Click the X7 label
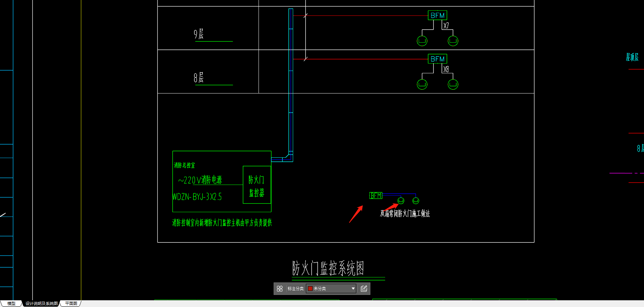The width and height of the screenshot is (644, 307). [x=446, y=26]
